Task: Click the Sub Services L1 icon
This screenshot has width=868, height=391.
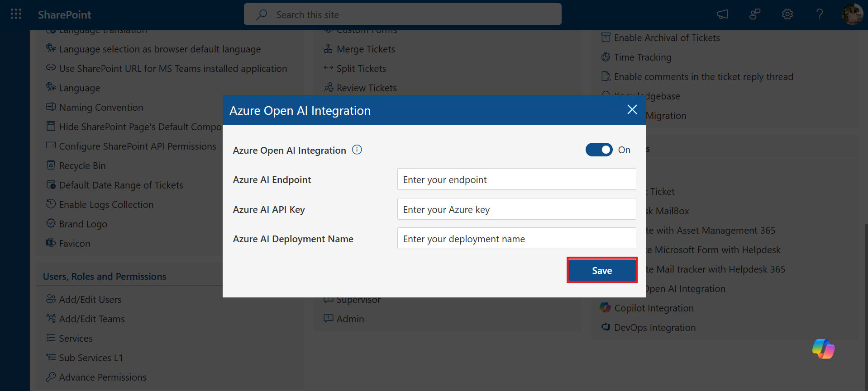Action: [51, 357]
